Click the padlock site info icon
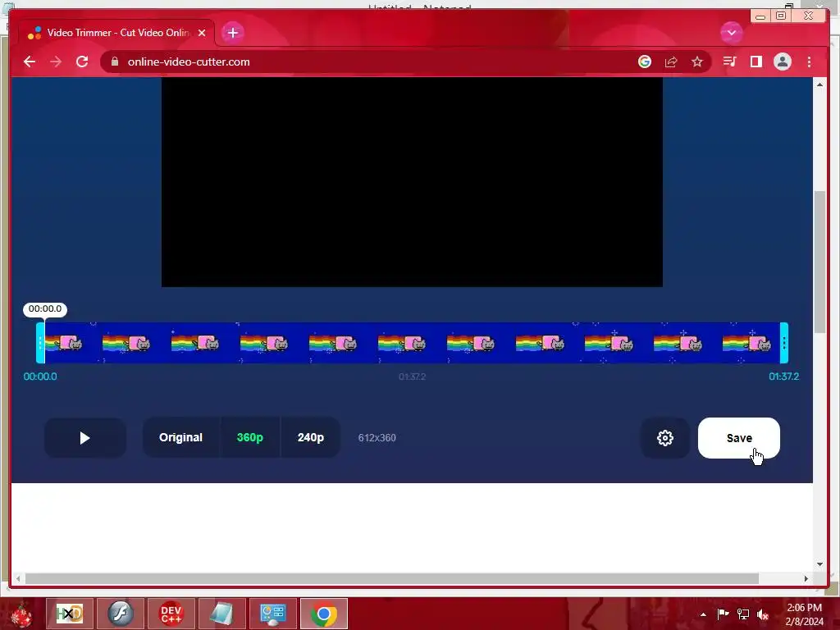 [x=115, y=62]
